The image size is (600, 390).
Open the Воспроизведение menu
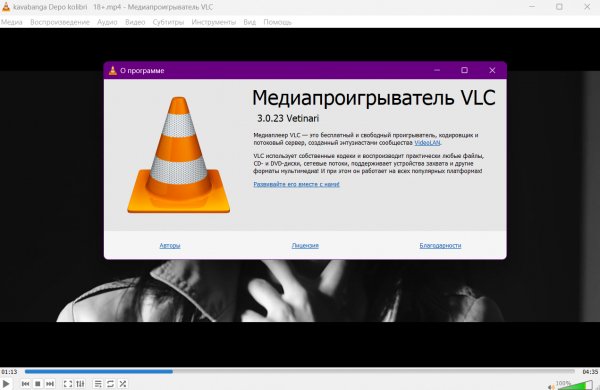(x=60, y=22)
